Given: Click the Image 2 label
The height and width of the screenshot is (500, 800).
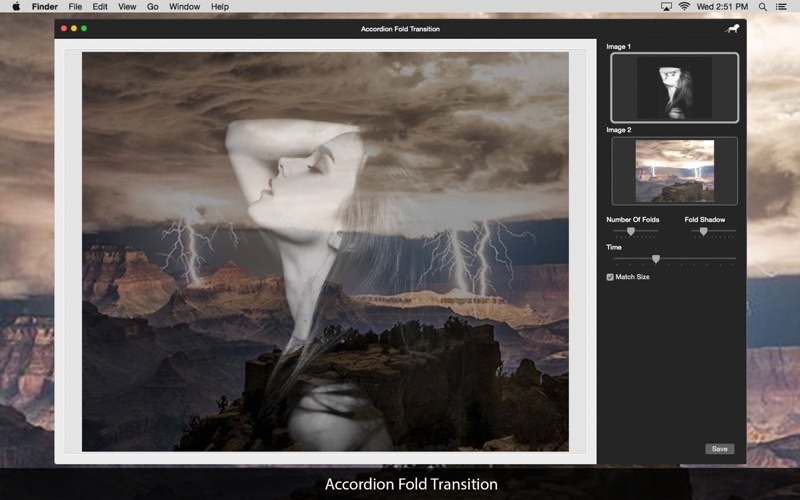Looking at the screenshot, I should click(x=618, y=130).
